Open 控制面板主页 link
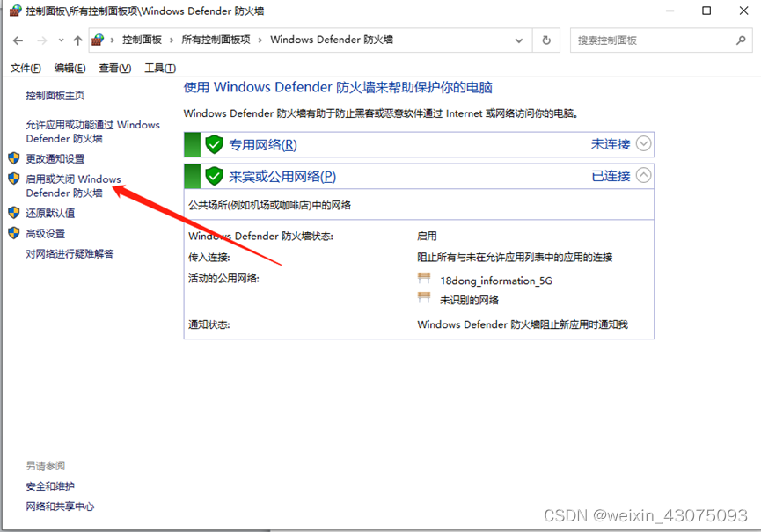This screenshot has width=761, height=532. pos(55,96)
